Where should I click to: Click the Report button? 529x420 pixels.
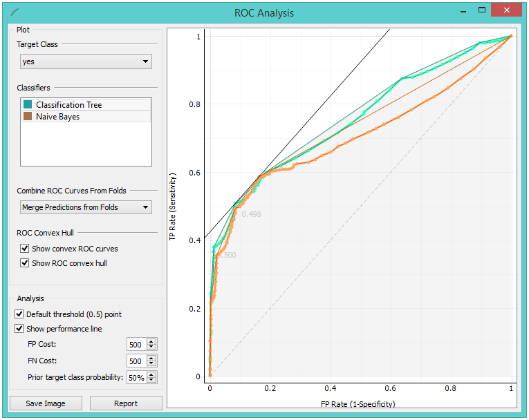(x=126, y=403)
